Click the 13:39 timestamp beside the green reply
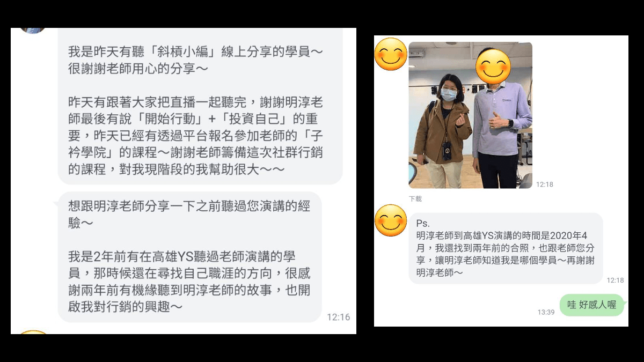 click(x=546, y=312)
